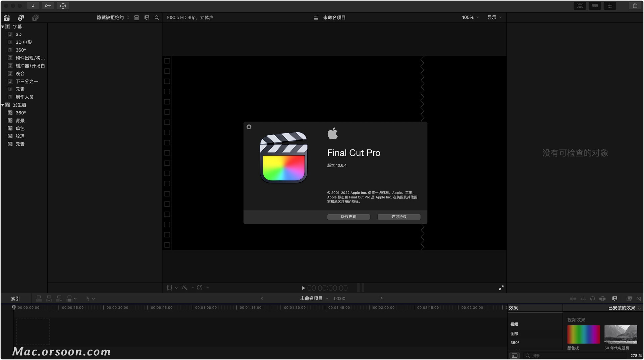This screenshot has width=644, height=360.
Task: Open clip appearance filmstrip options in browser
Action: [x=147, y=17]
